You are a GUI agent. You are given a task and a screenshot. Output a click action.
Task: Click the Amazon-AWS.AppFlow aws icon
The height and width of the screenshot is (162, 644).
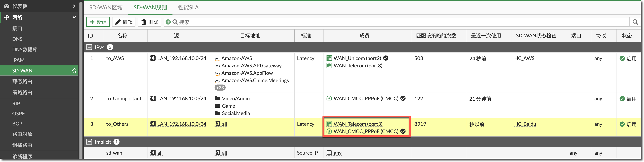[217, 73]
